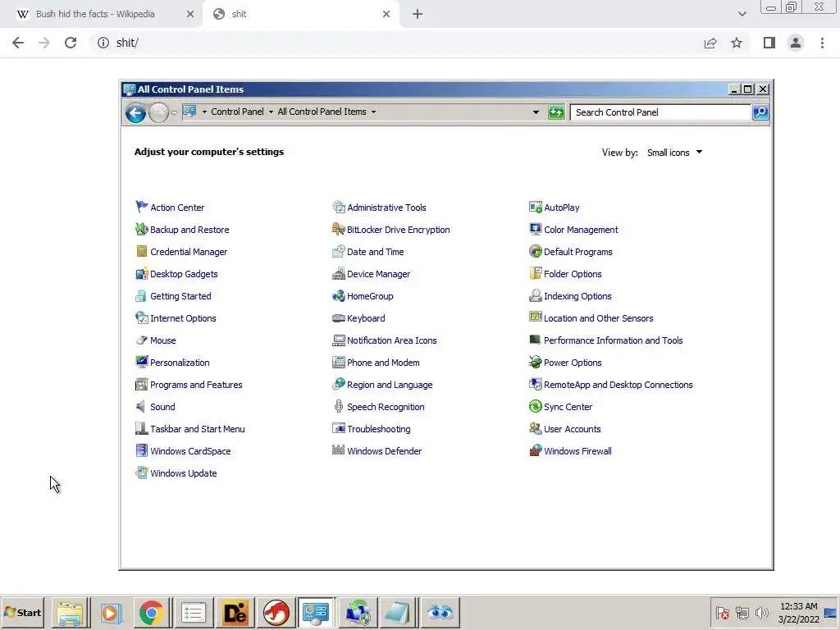Click the AutoPlay icon
The image size is (840, 630).
click(x=535, y=207)
